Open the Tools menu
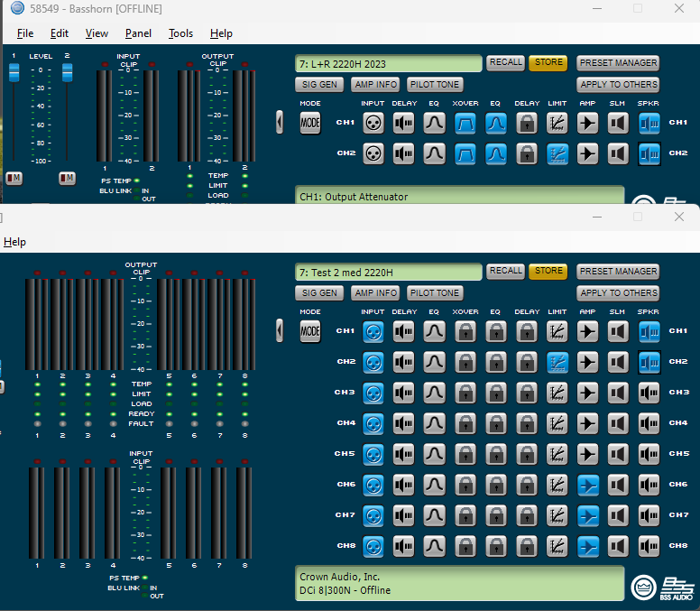This screenshot has width=700, height=611. (x=180, y=33)
